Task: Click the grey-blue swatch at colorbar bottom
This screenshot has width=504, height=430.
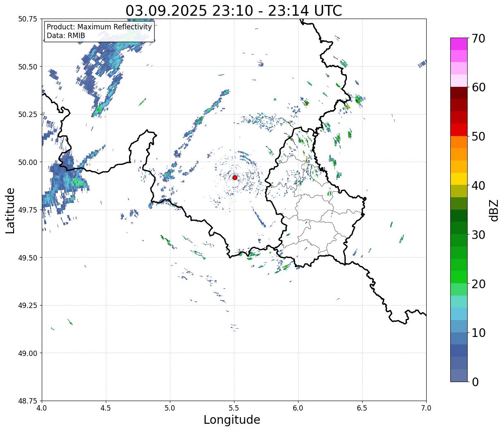Action: click(x=459, y=375)
